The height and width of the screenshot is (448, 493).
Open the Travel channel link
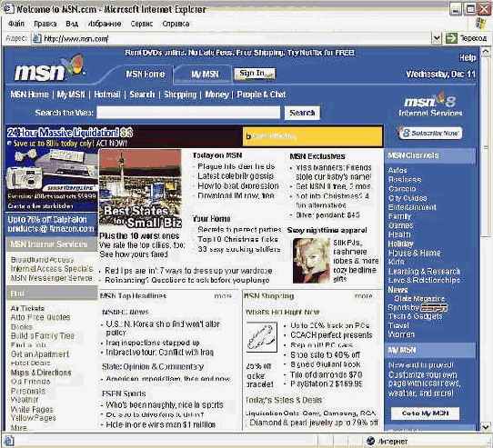(x=398, y=325)
